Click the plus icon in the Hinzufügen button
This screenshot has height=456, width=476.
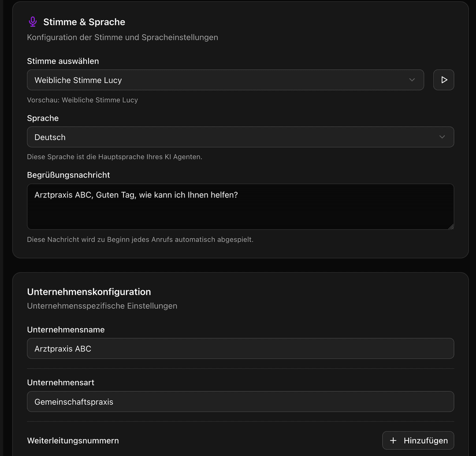pos(394,440)
